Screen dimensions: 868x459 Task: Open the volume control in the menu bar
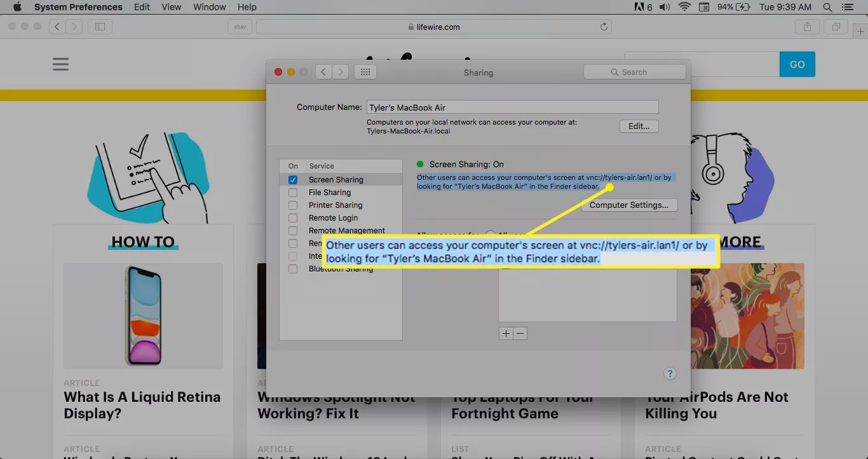coord(665,7)
